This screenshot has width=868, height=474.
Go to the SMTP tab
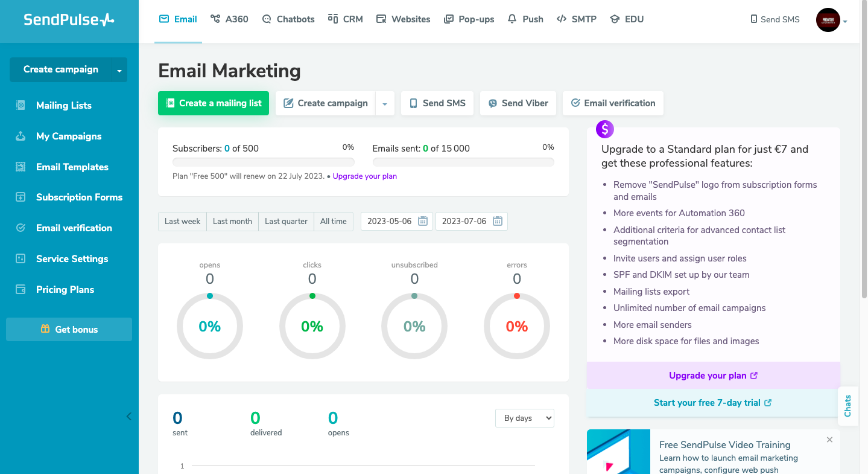pyautogui.click(x=577, y=19)
